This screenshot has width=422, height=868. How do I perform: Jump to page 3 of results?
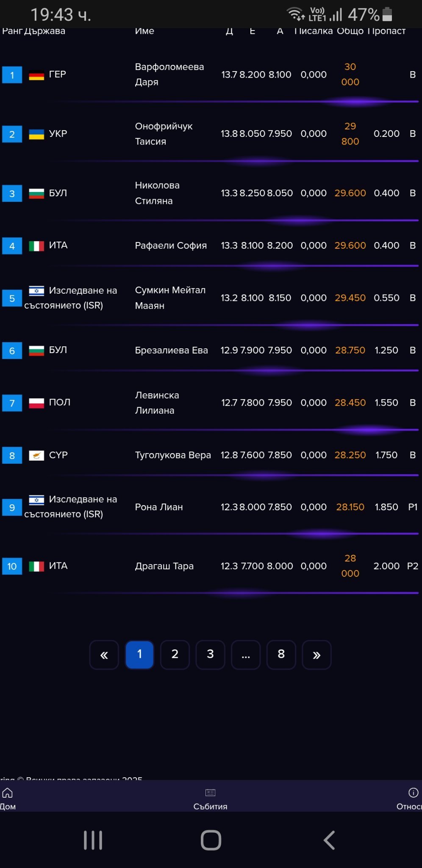pos(210,655)
